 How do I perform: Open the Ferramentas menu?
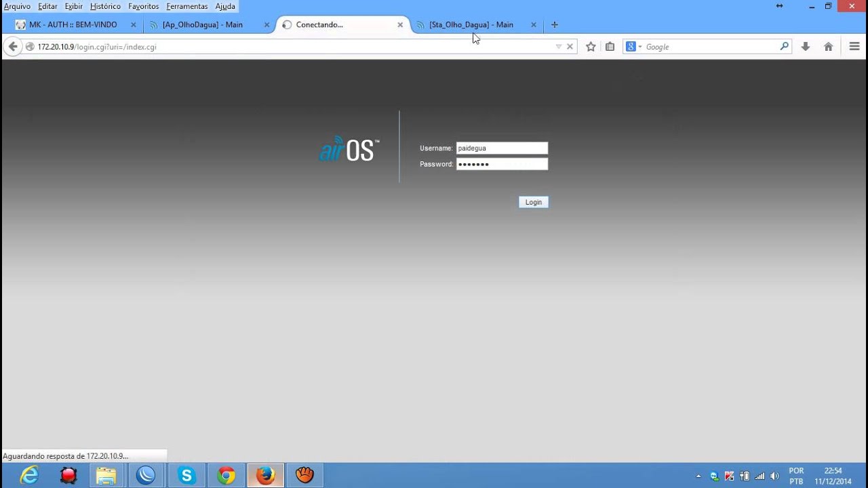[186, 6]
